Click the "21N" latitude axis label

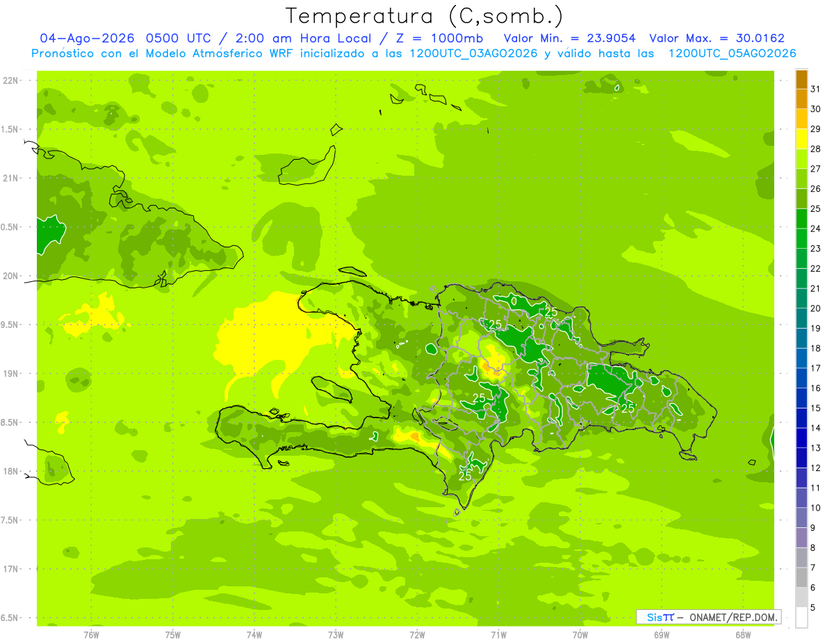point(10,178)
